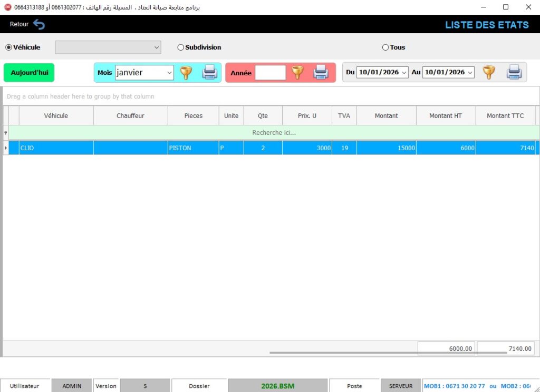This screenshot has height=392, width=540.
Task: Click the printer icon in Mois panel
Action: [210, 73]
